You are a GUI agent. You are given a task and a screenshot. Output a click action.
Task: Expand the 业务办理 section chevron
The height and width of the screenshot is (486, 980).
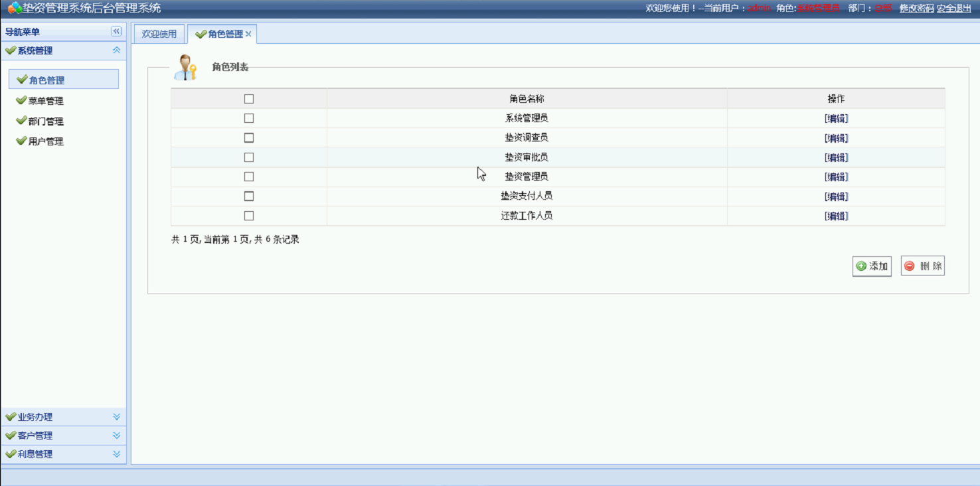point(116,417)
